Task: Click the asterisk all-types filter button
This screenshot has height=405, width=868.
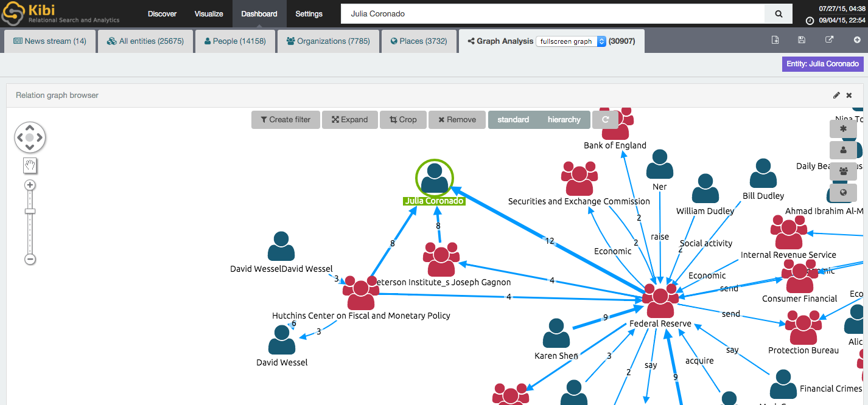Action: [x=843, y=129]
